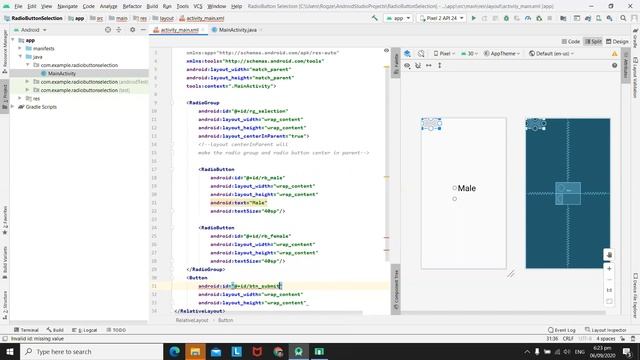Expand Gradle Scripts in project tree
640x360 pixels.
coord(13,107)
